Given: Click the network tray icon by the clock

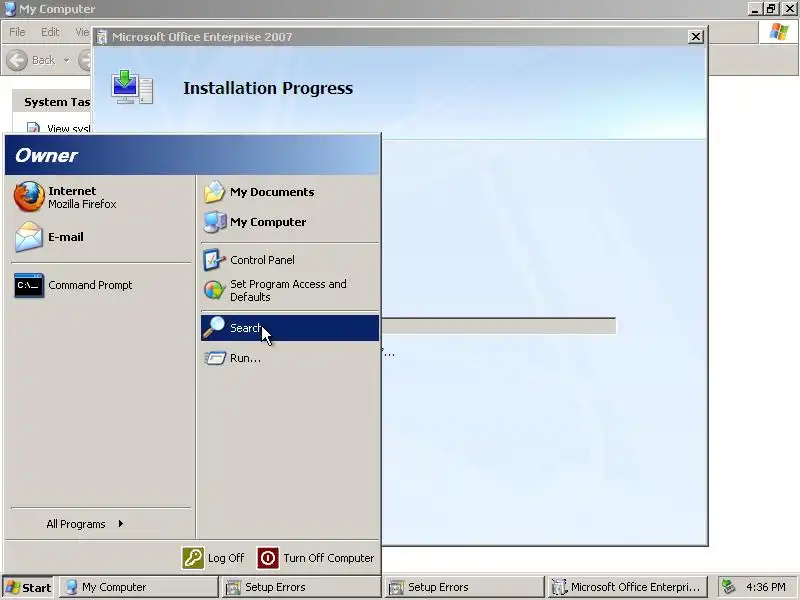Looking at the screenshot, I should click(729, 587).
